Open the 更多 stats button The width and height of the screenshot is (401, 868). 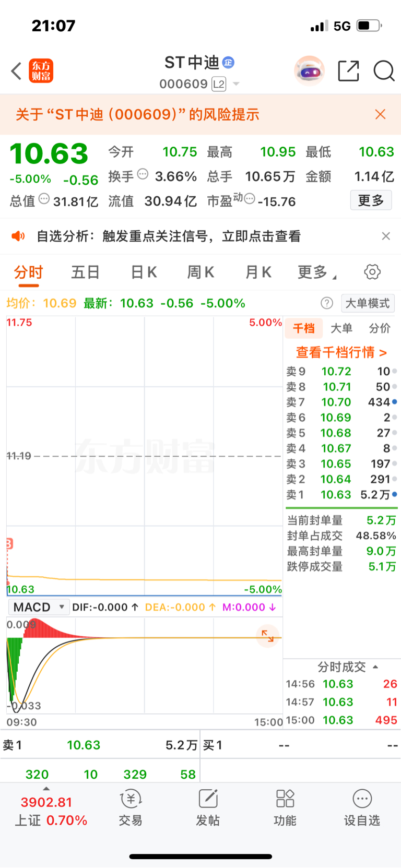pos(371,200)
